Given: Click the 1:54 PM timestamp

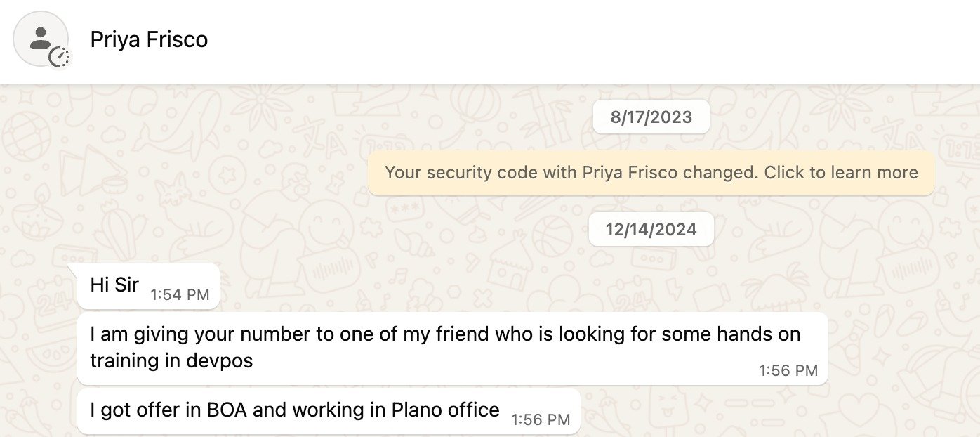Looking at the screenshot, I should pos(180,295).
